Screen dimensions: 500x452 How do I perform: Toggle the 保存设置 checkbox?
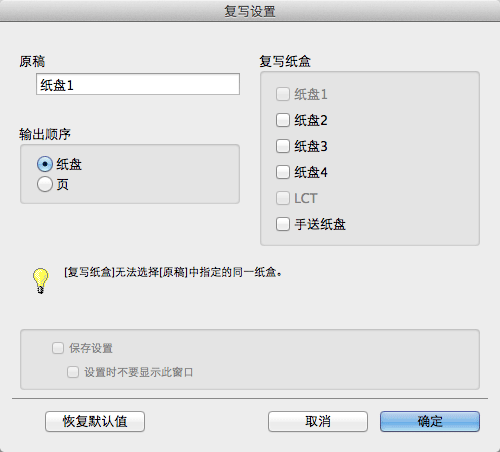(58, 348)
